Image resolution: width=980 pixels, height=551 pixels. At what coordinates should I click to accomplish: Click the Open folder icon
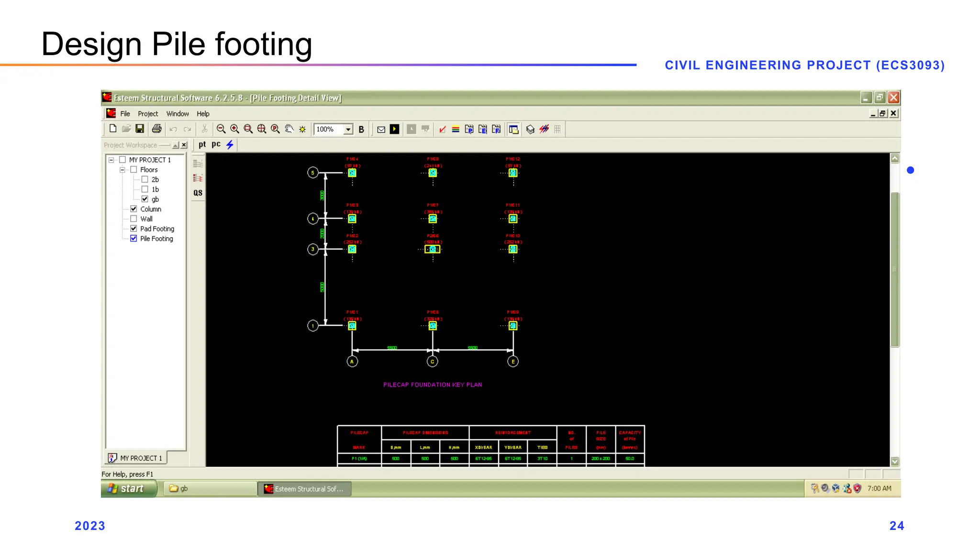click(x=126, y=129)
